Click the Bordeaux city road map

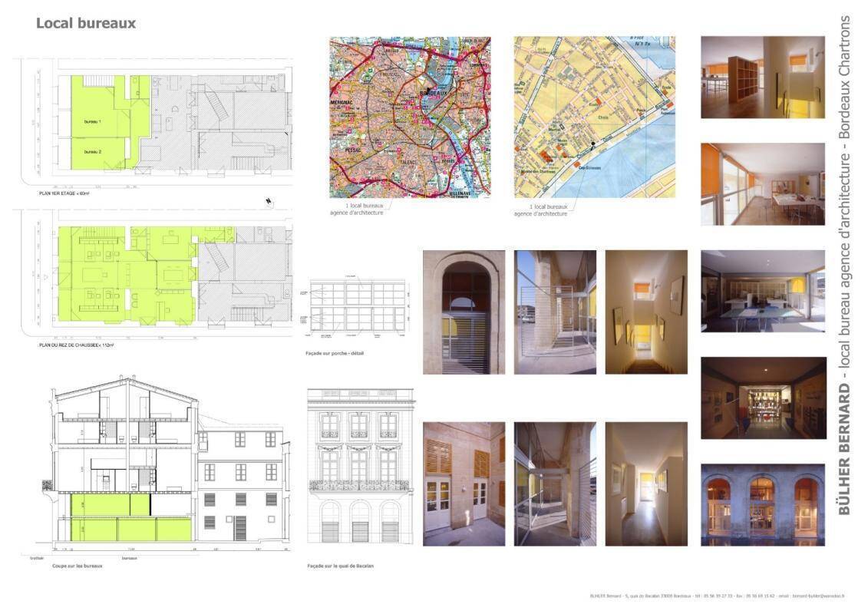tap(410, 117)
